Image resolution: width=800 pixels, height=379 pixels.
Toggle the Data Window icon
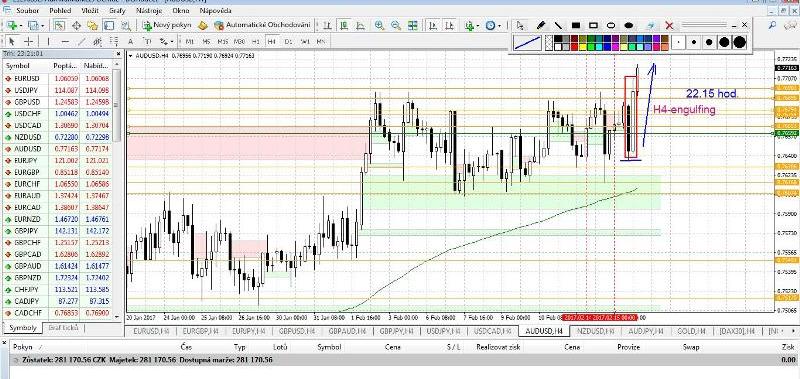click(77, 25)
